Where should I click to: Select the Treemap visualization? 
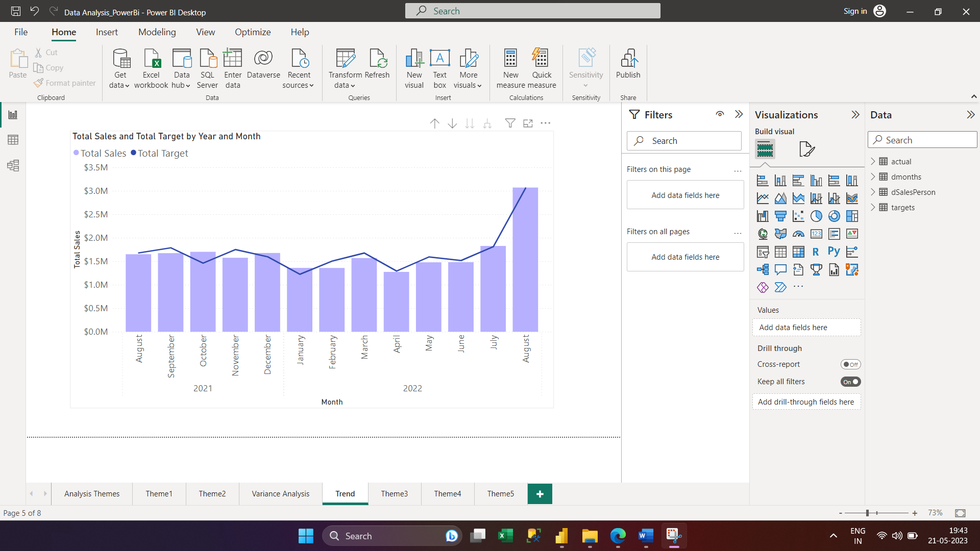[x=852, y=216]
